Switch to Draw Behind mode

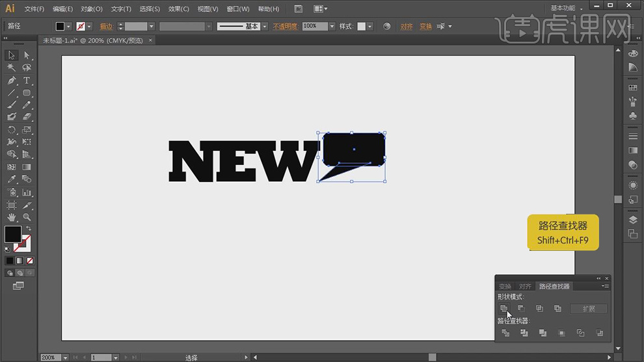[x=19, y=273]
